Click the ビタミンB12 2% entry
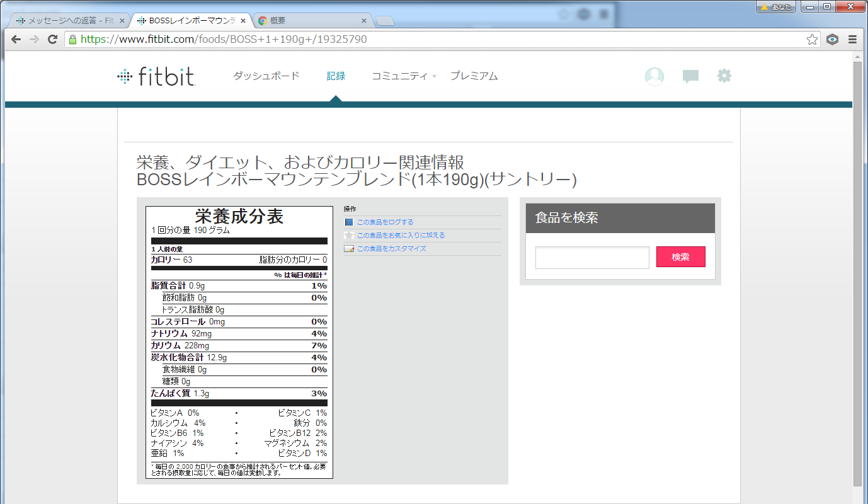This screenshot has height=504, width=868. 298,433
